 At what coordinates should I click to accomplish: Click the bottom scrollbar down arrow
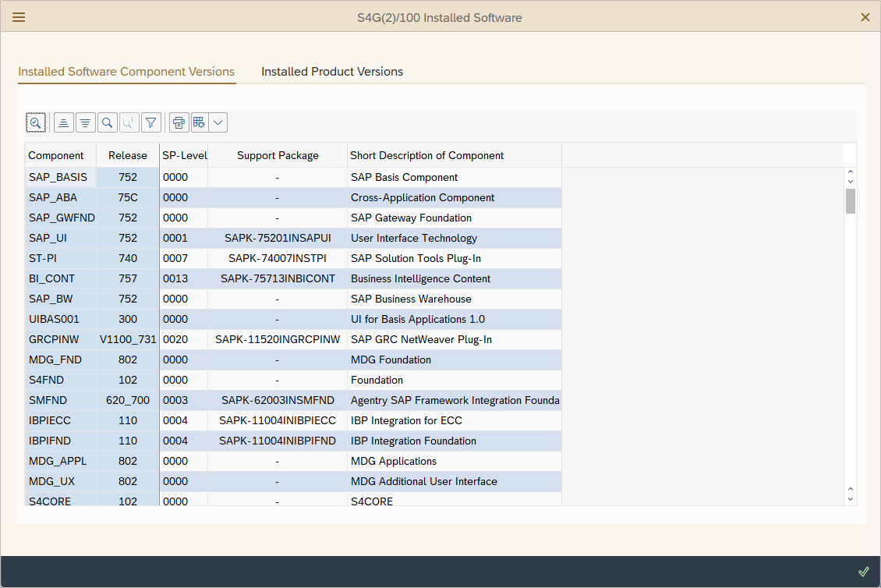click(x=851, y=499)
